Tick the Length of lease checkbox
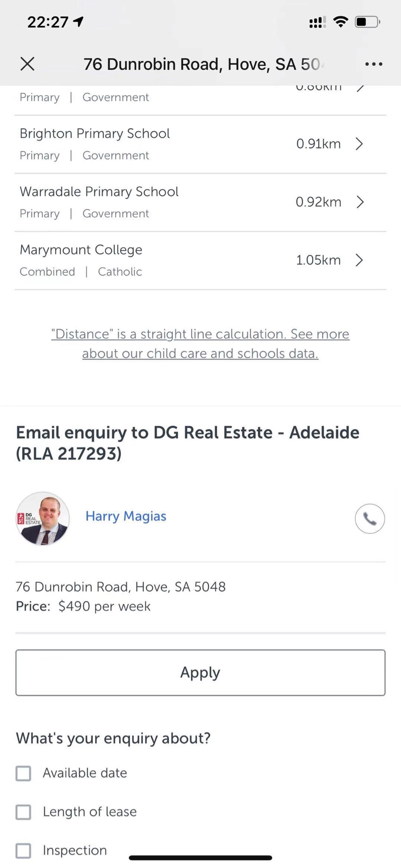This screenshot has height=868, width=401. [x=23, y=812]
